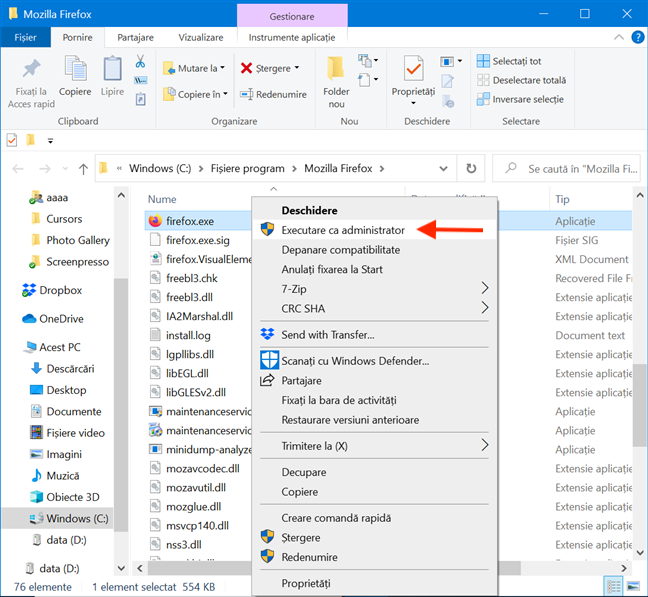Open the Instrumente aplicație tab

pyautogui.click(x=292, y=38)
